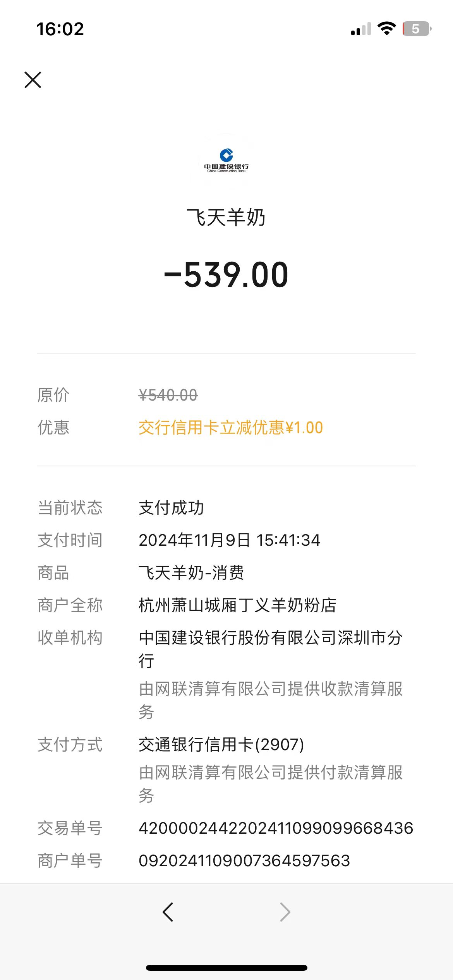
Task: Tap the merchant order number 商户单号 value
Action: 244,861
